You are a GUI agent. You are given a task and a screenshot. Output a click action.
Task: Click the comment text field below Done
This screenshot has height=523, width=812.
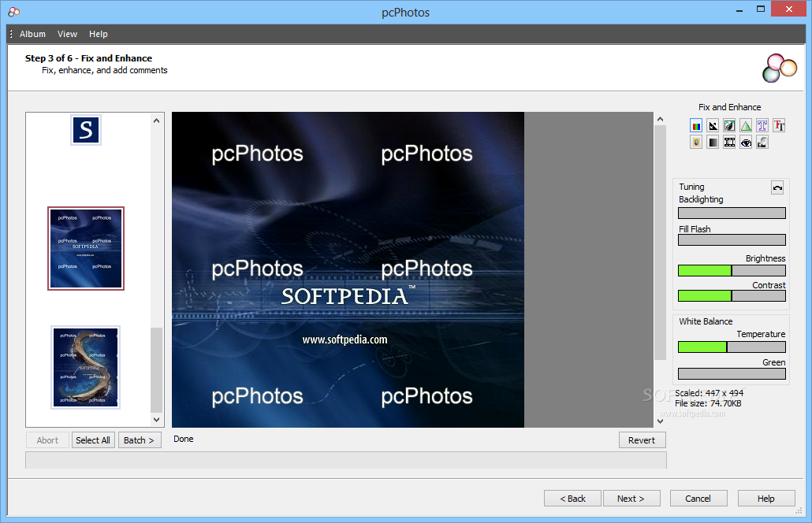pyautogui.click(x=346, y=460)
